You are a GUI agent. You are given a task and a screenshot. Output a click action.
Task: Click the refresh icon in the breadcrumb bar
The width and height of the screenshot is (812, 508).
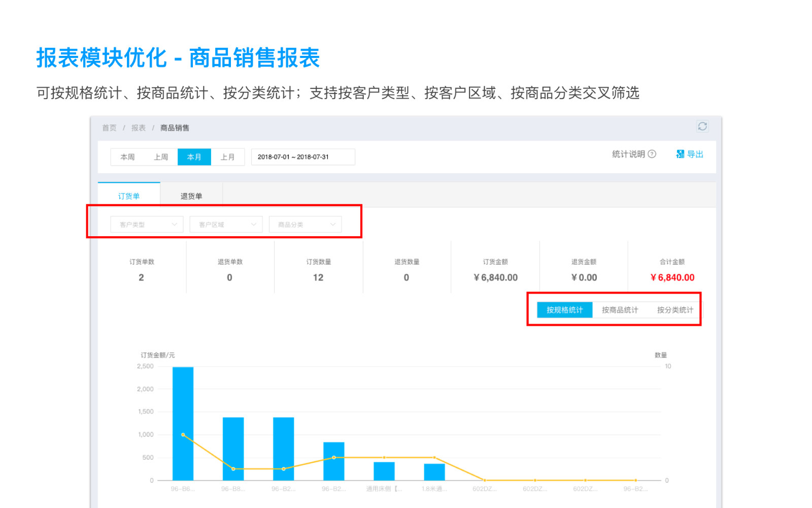click(x=702, y=126)
